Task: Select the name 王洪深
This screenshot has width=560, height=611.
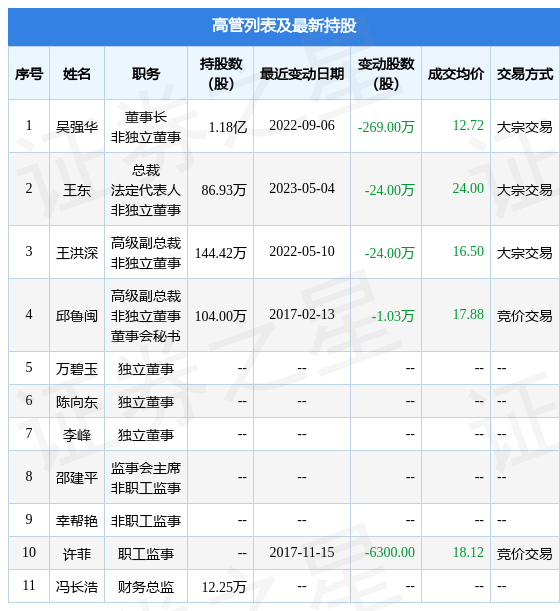Action: [x=77, y=253]
